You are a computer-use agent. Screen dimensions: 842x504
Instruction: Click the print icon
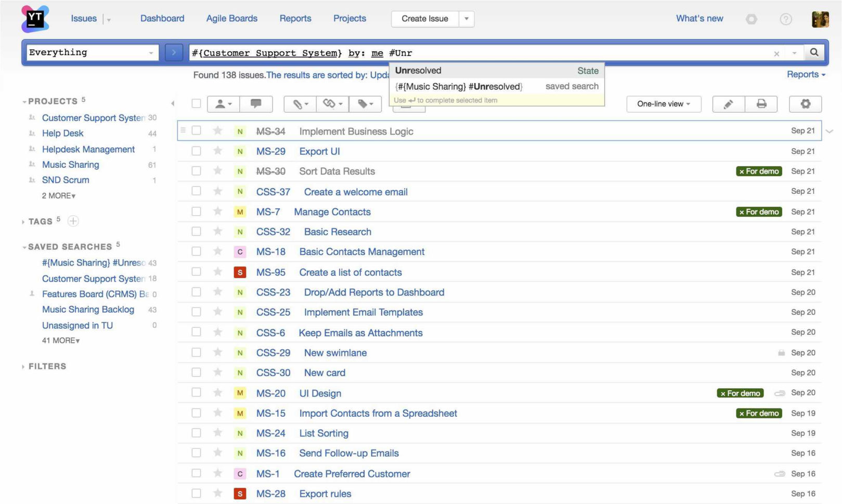coord(761,104)
